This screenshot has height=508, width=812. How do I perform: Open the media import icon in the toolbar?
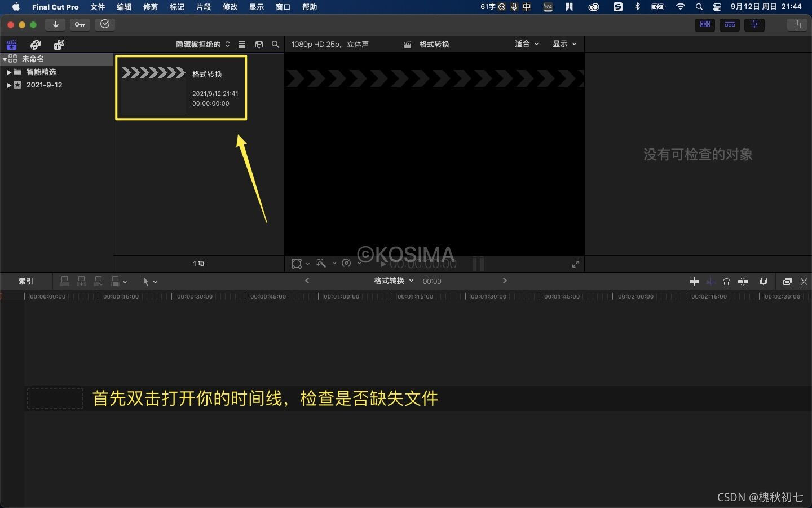[55, 24]
